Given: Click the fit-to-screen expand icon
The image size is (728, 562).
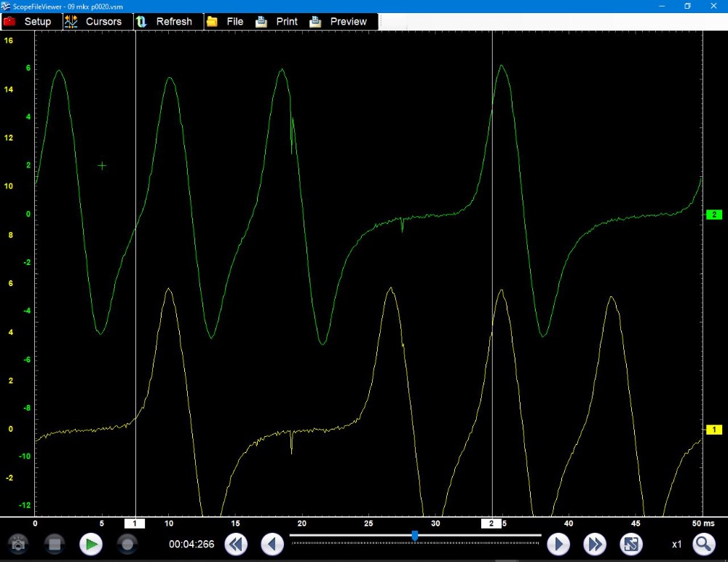Looking at the screenshot, I should (x=630, y=544).
